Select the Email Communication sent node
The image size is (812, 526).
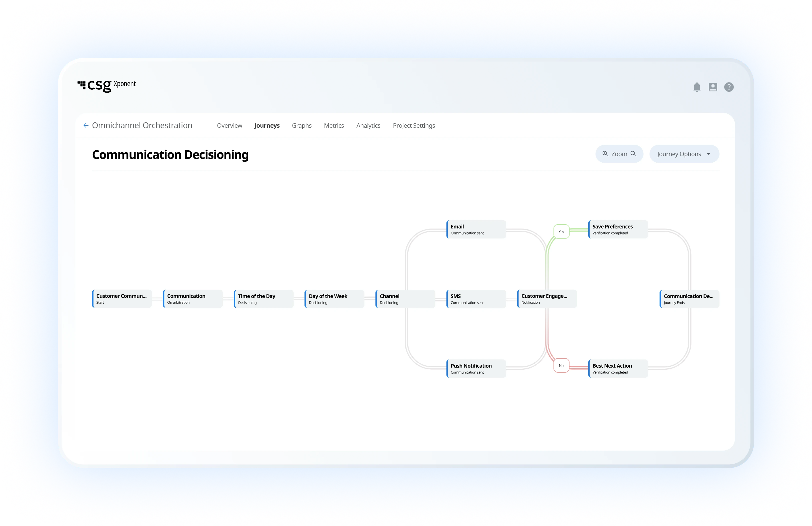click(x=476, y=230)
